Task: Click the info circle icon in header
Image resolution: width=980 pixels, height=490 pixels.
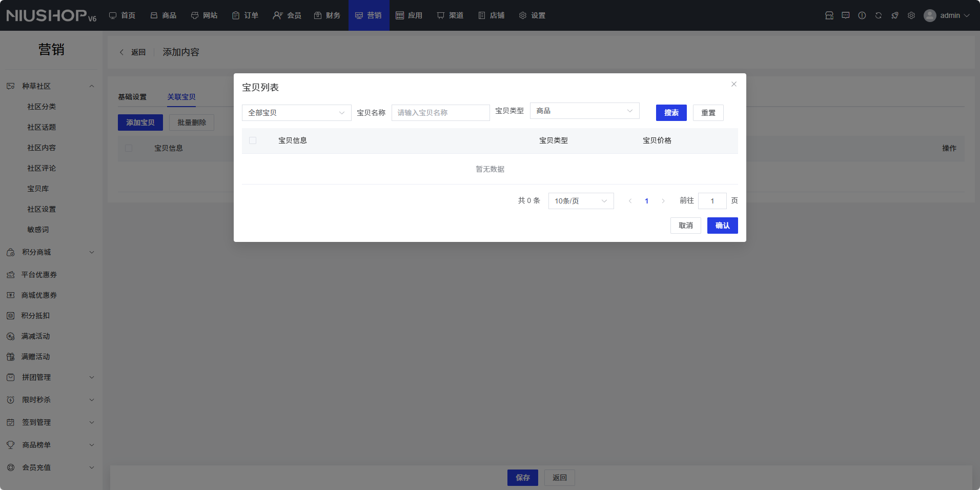Action: (862, 15)
